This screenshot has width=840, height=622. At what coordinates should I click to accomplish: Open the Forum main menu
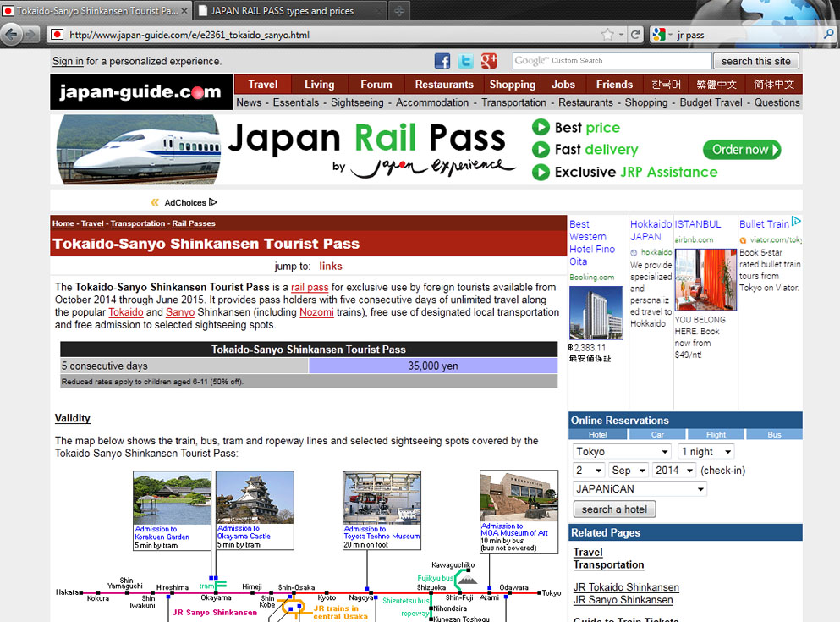click(x=376, y=84)
